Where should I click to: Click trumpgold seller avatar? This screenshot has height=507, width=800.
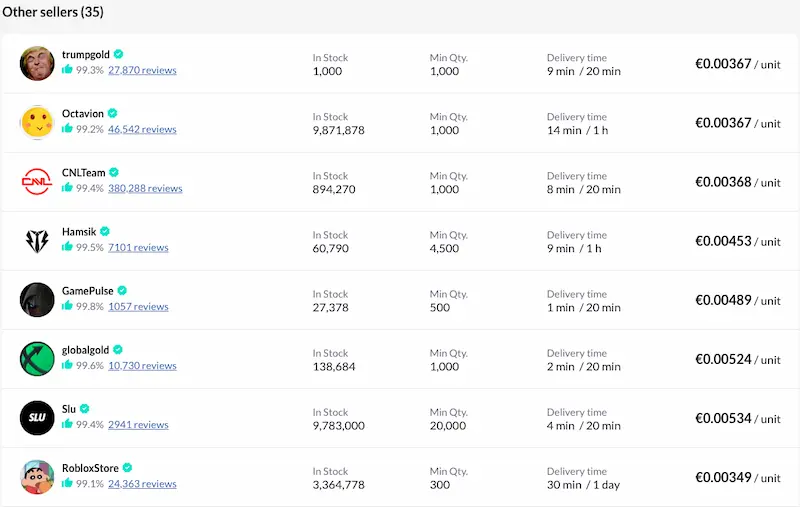[37, 63]
